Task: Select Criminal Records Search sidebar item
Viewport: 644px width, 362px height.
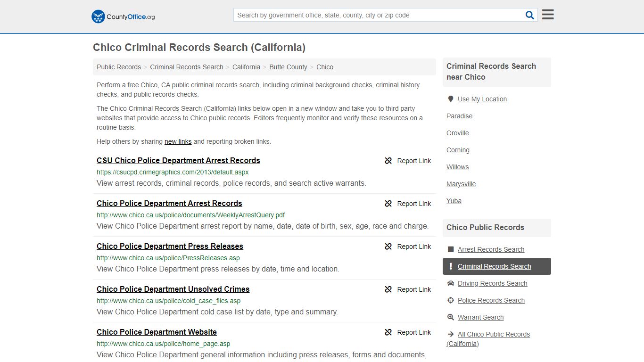Action: 496,266
